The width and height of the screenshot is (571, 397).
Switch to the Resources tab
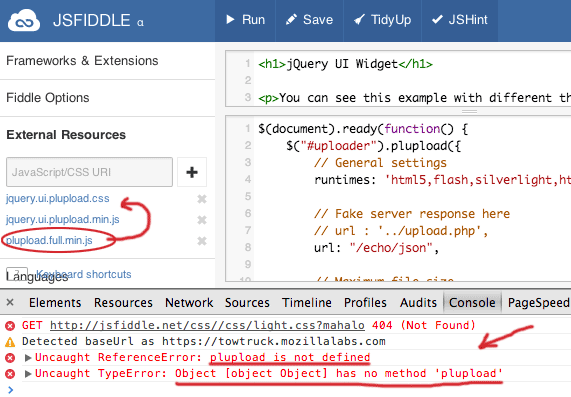pyautogui.click(x=123, y=303)
